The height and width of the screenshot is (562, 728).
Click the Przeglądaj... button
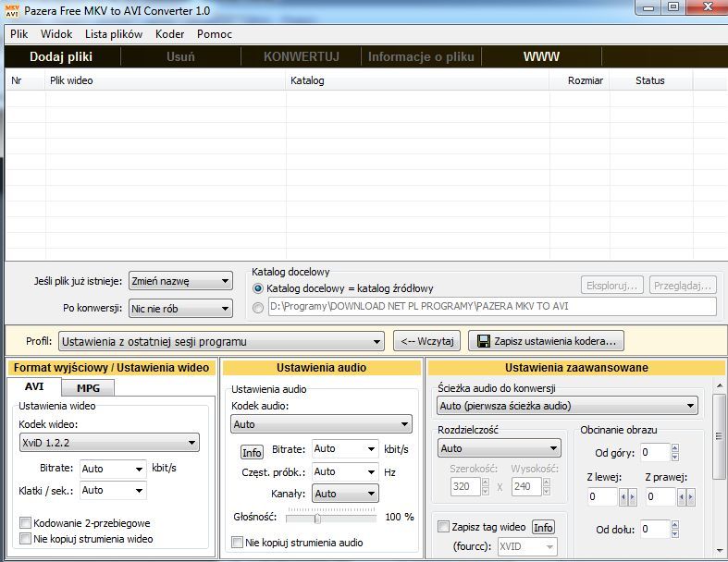[683, 286]
